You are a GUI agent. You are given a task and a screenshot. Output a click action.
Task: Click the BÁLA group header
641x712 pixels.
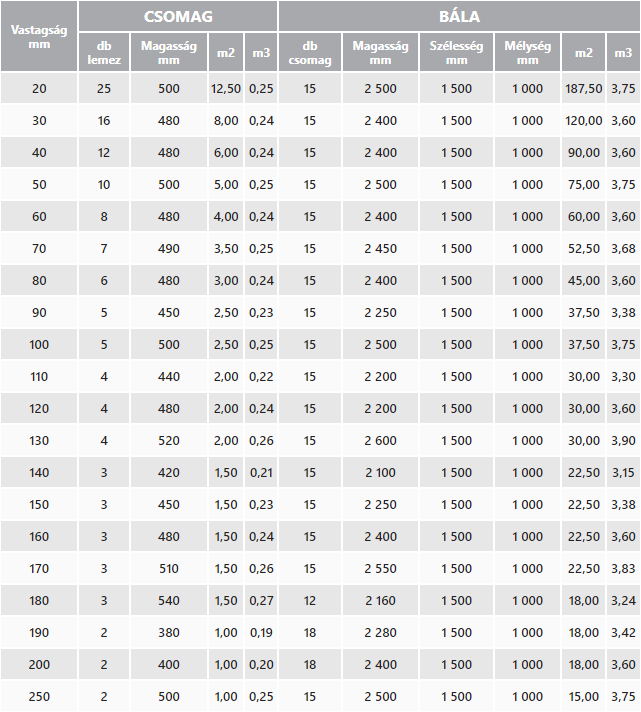pos(459,16)
